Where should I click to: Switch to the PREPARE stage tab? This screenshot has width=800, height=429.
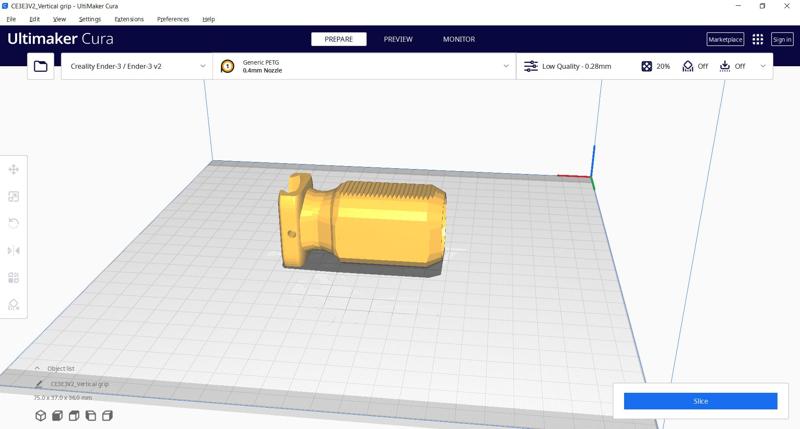(x=339, y=39)
